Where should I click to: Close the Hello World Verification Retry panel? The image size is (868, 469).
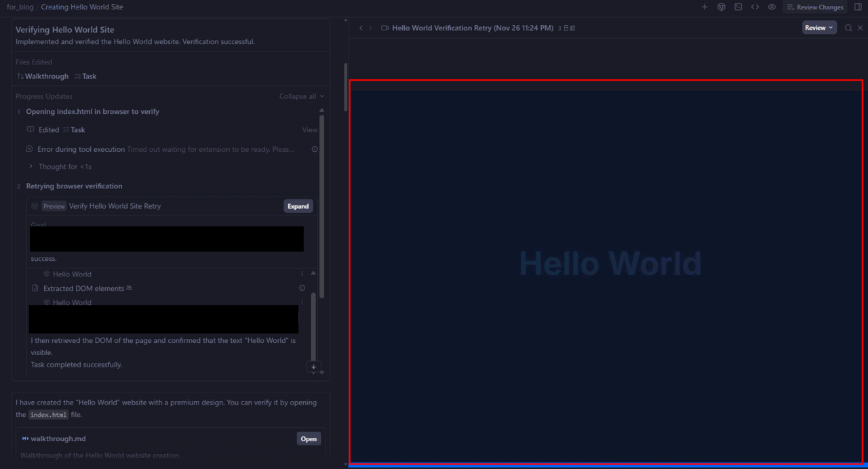click(x=860, y=28)
